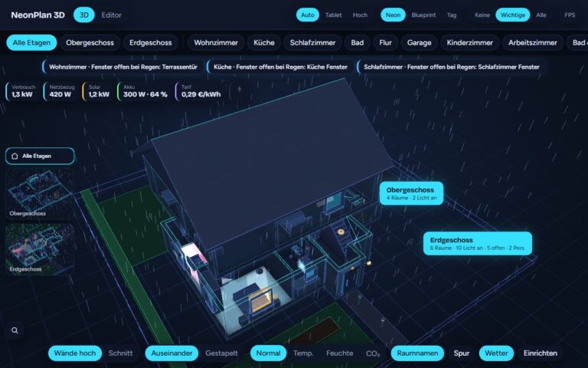
Task: Toggle Wetter effects
Action: tap(496, 353)
